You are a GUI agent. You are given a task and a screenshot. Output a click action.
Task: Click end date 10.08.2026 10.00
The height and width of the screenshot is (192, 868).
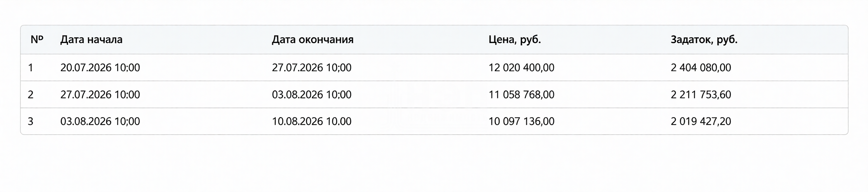[x=312, y=121]
